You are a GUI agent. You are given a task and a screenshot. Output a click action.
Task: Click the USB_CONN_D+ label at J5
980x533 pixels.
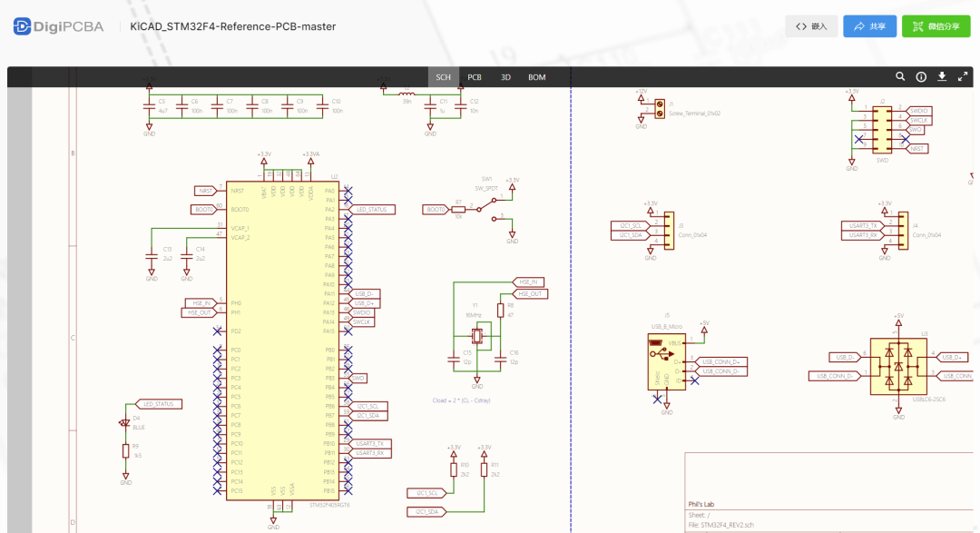pyautogui.click(x=721, y=361)
